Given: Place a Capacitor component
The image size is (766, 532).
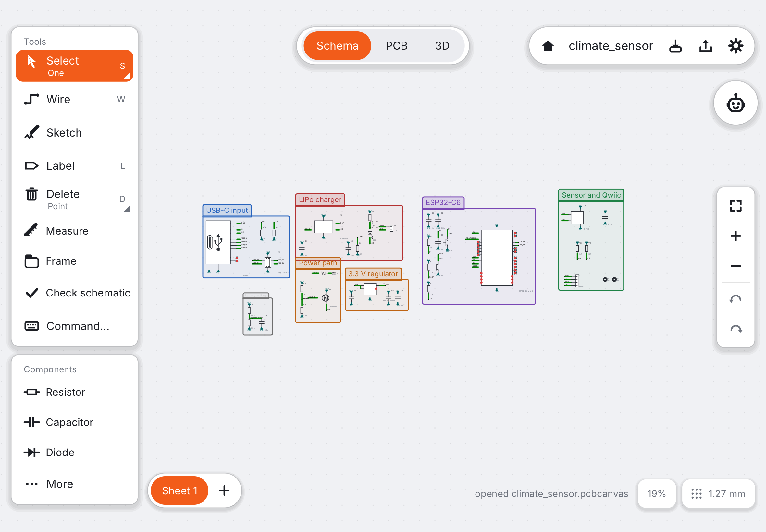Looking at the screenshot, I should [x=74, y=422].
